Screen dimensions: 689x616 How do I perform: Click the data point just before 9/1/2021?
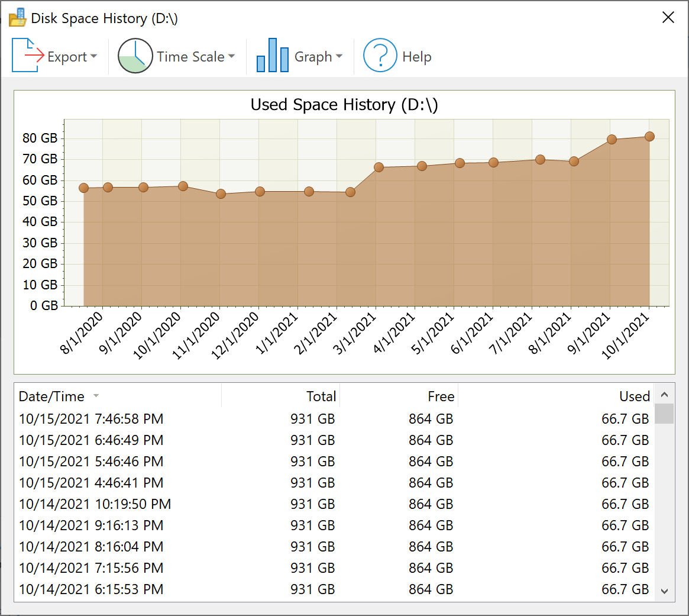(x=574, y=162)
